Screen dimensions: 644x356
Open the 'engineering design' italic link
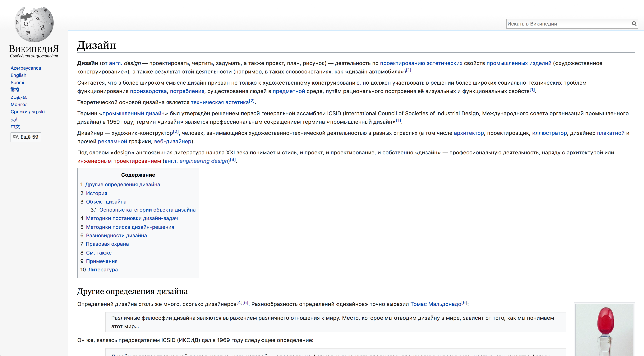pyautogui.click(x=204, y=161)
